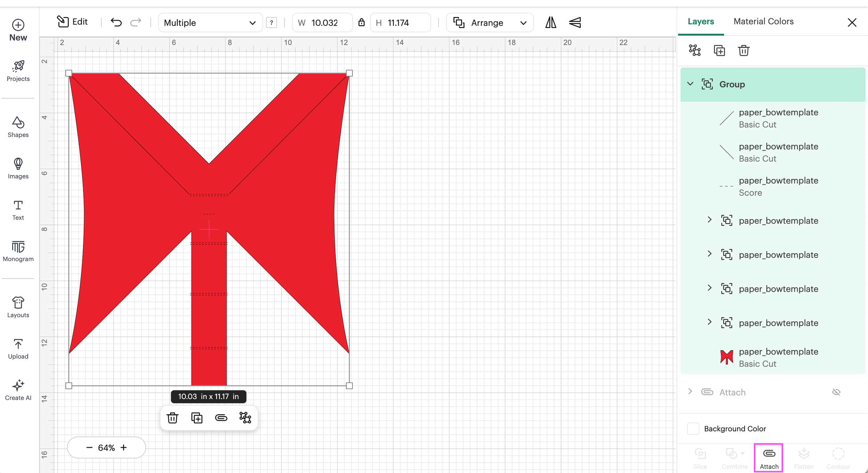Duplicate selection from floating canvas toolbar
Viewport: 868px width, 473px height.
tap(197, 418)
